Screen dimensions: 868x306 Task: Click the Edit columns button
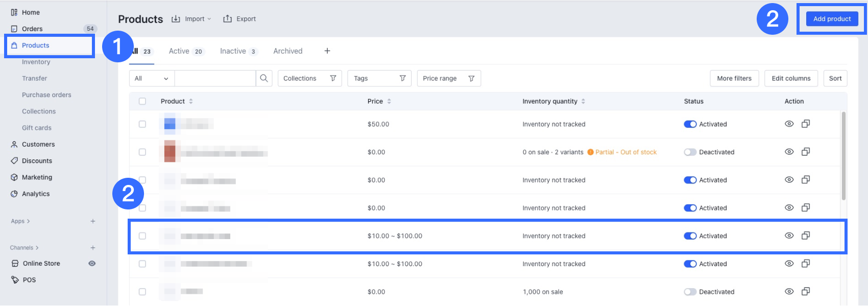(791, 78)
